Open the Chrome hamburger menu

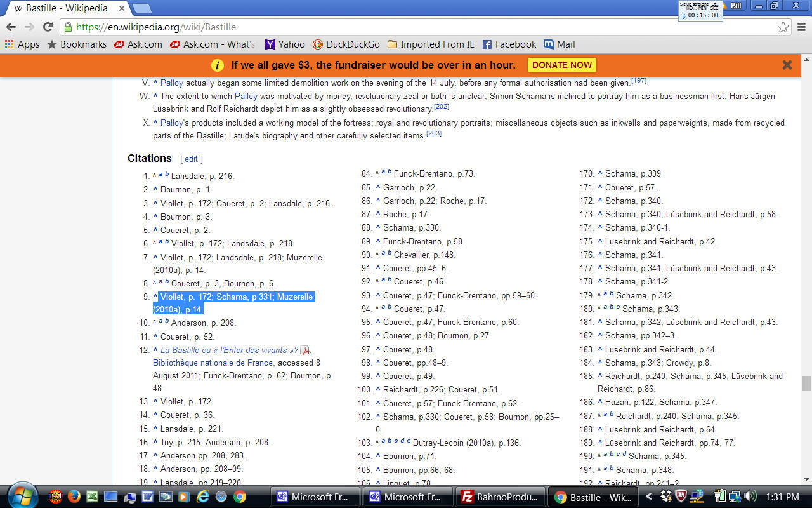click(x=801, y=27)
